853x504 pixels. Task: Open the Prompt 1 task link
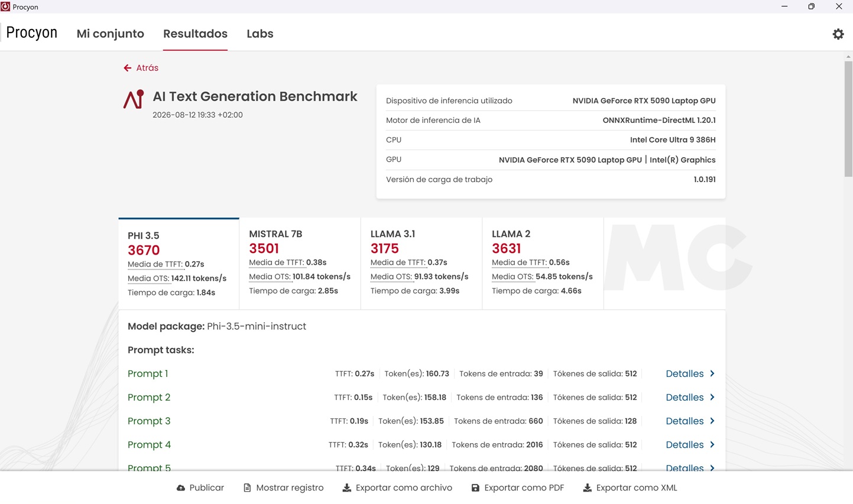pos(148,373)
